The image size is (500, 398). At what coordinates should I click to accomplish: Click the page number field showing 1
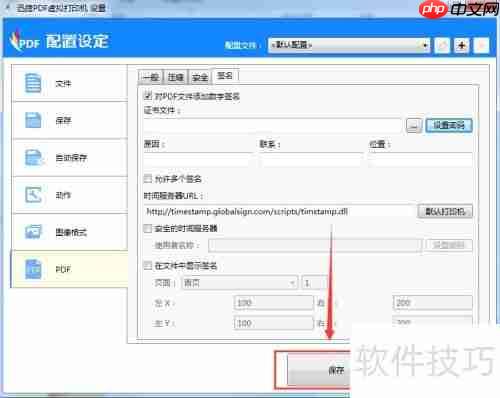point(314,283)
